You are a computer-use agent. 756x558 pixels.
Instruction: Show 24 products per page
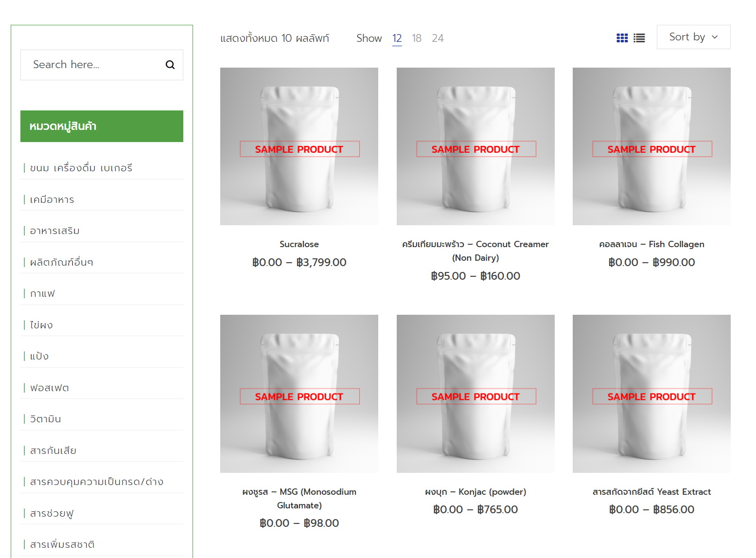pos(438,38)
